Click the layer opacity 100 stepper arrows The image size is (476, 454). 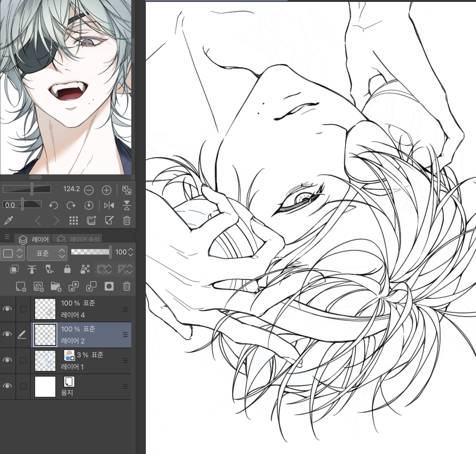pos(131,252)
